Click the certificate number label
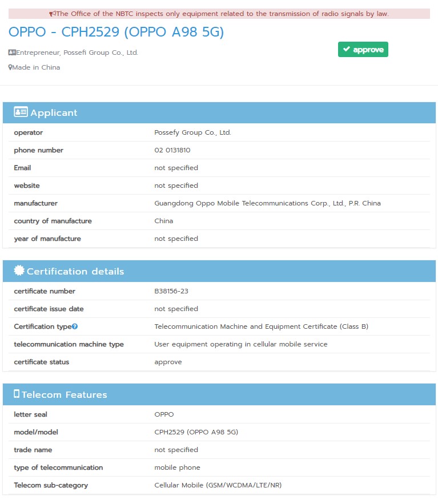438x504 pixels. pos(45,291)
